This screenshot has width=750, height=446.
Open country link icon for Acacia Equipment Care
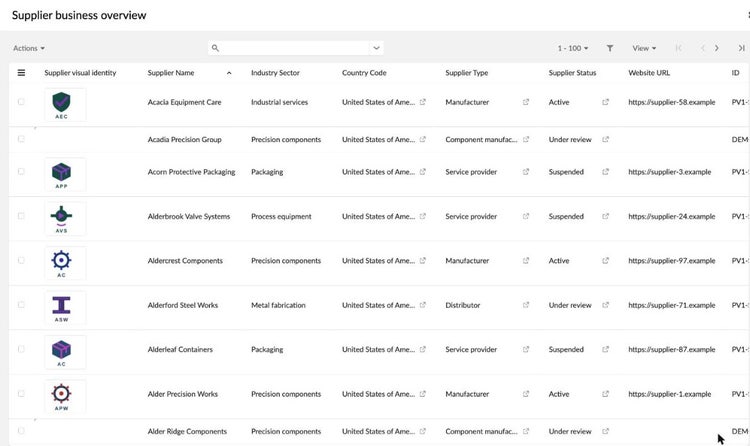(422, 102)
